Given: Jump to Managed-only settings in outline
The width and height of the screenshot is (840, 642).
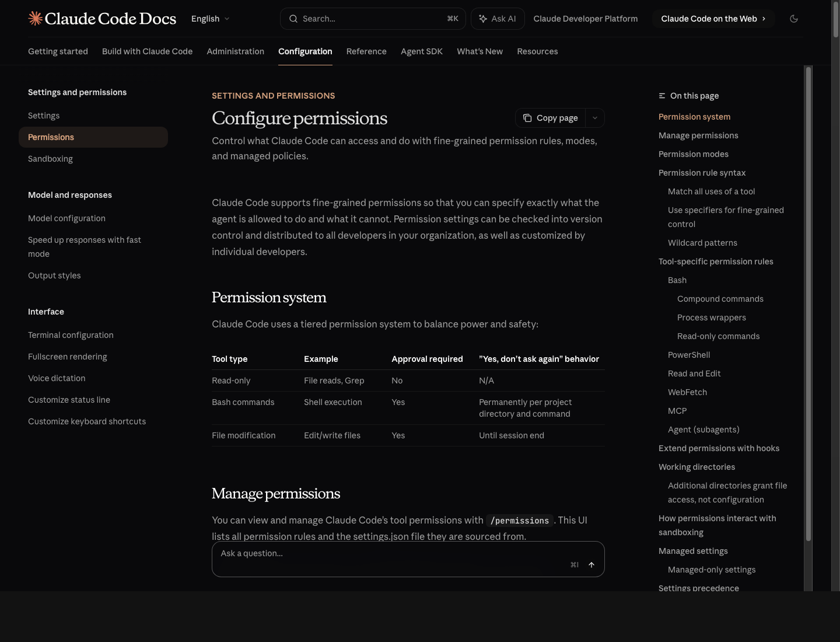Looking at the screenshot, I should click(x=712, y=570).
